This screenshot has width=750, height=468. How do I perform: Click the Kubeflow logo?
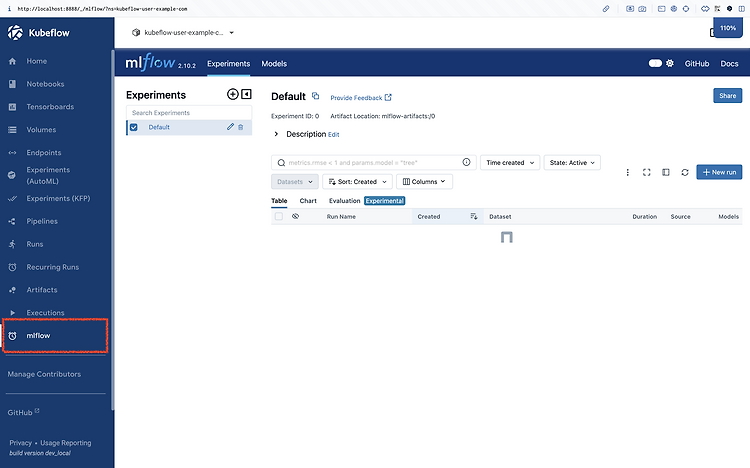[x=39, y=33]
